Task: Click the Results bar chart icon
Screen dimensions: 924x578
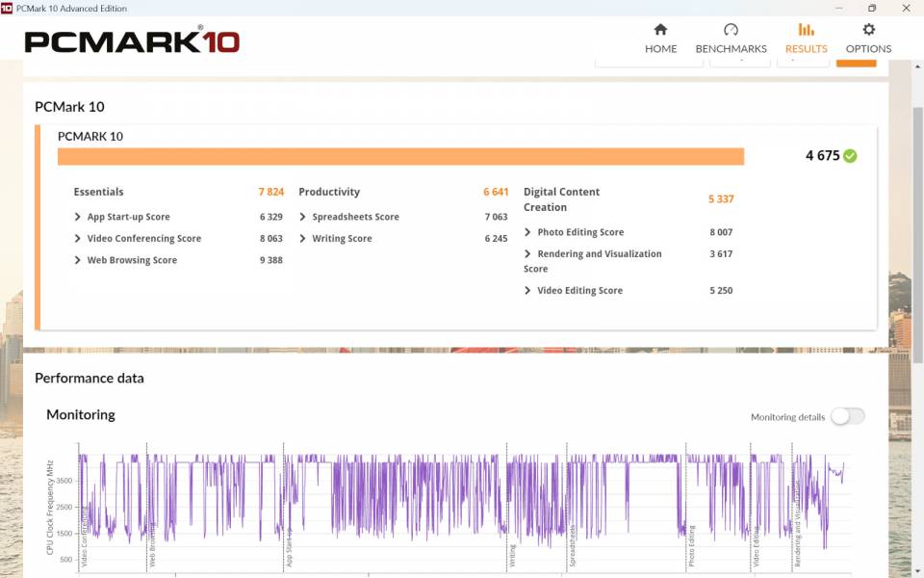Action: (x=807, y=30)
